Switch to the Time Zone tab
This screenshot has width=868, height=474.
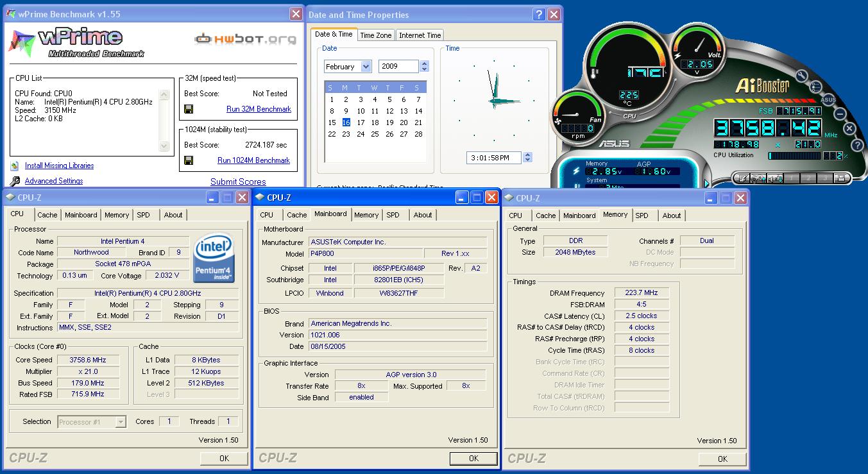coord(375,35)
